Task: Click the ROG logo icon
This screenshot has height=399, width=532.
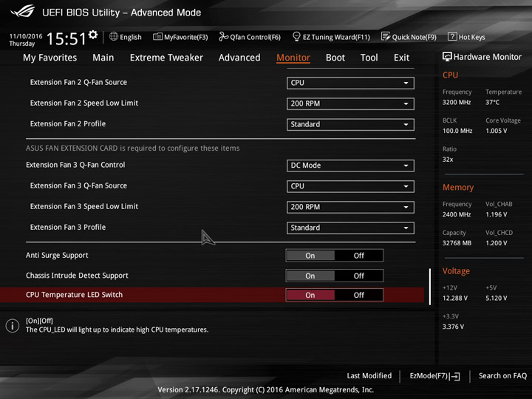Action: pos(23,12)
